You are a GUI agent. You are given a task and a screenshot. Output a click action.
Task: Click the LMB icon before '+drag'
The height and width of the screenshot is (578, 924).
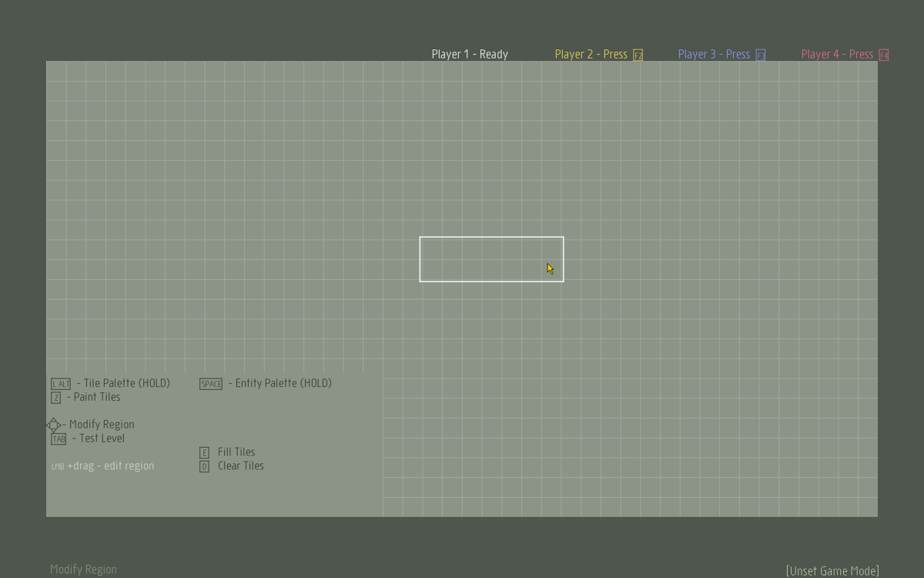[58, 466]
